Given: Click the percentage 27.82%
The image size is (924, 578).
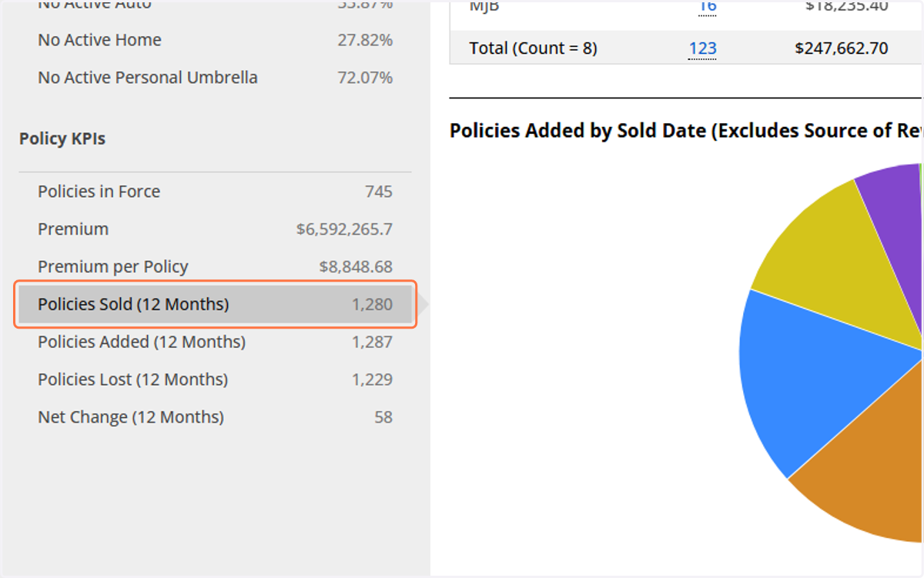Looking at the screenshot, I should pos(365,40).
